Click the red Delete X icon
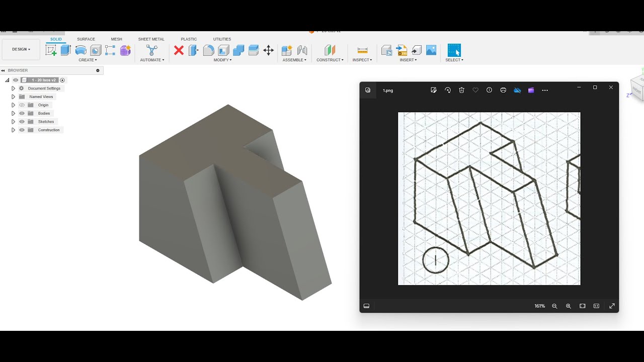 pos(179,50)
